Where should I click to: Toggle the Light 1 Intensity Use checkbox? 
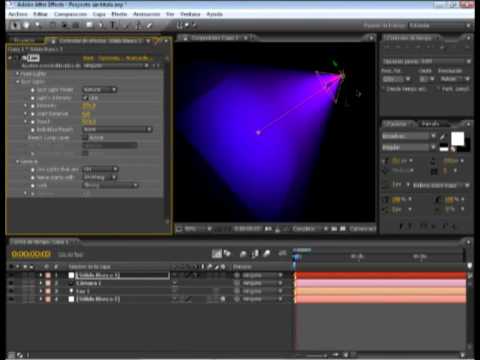[85, 98]
